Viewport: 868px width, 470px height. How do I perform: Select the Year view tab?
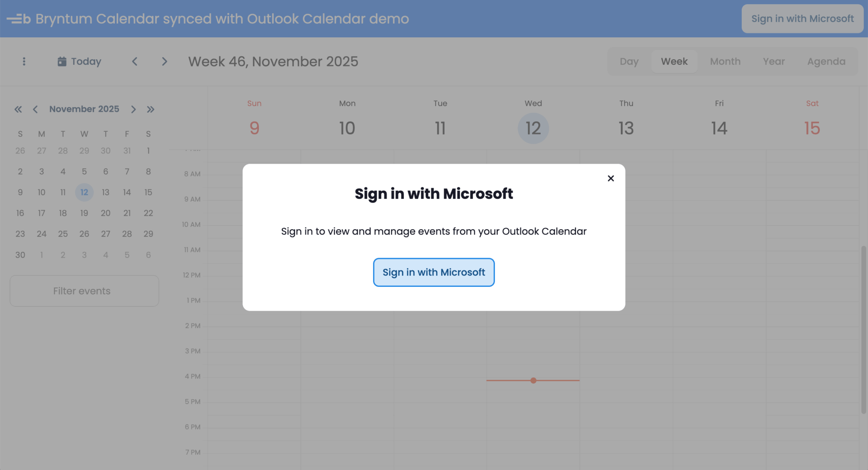774,61
